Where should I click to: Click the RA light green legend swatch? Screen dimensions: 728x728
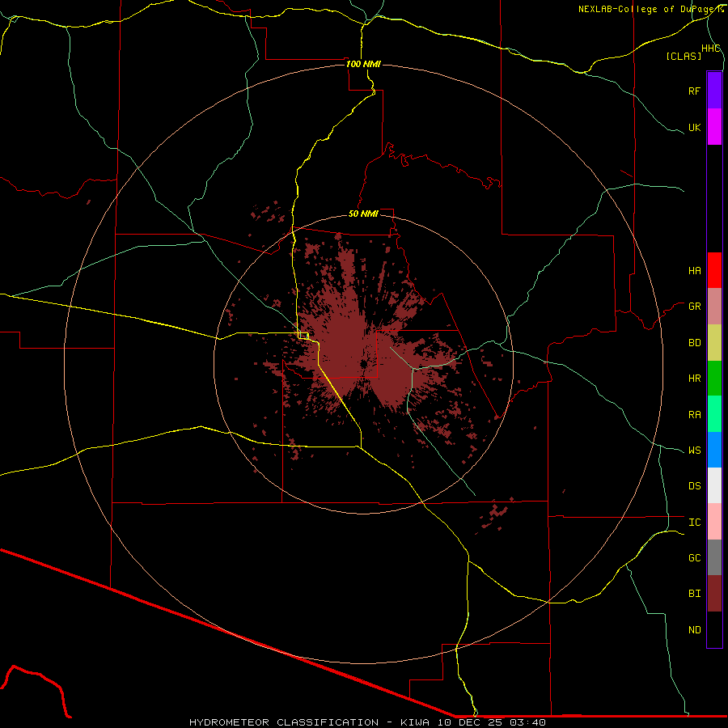pos(714,414)
